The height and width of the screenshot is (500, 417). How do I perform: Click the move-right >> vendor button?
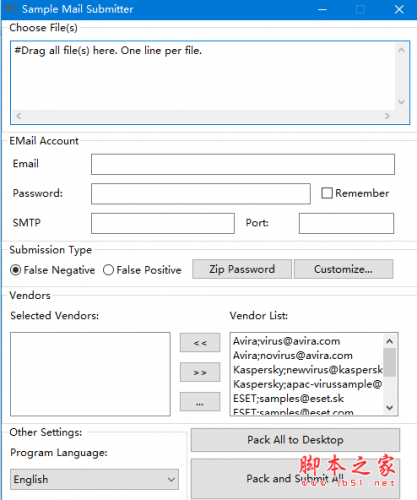point(200,372)
